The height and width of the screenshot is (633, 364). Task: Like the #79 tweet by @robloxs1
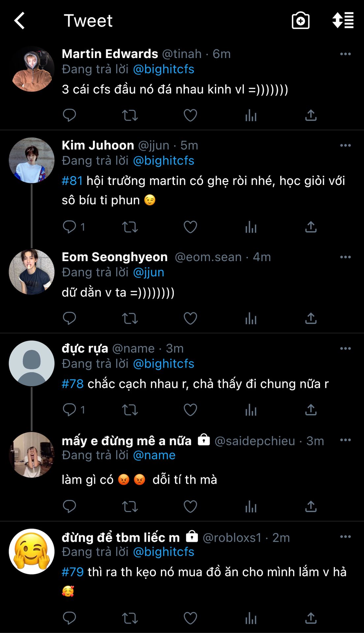point(190,618)
